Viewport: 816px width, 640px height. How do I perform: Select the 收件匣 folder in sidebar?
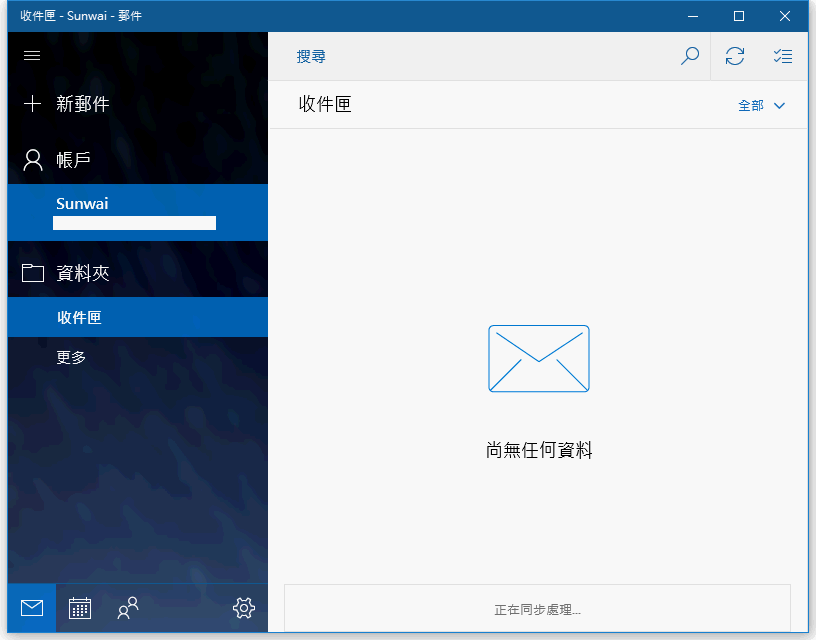pyautogui.click(x=138, y=317)
